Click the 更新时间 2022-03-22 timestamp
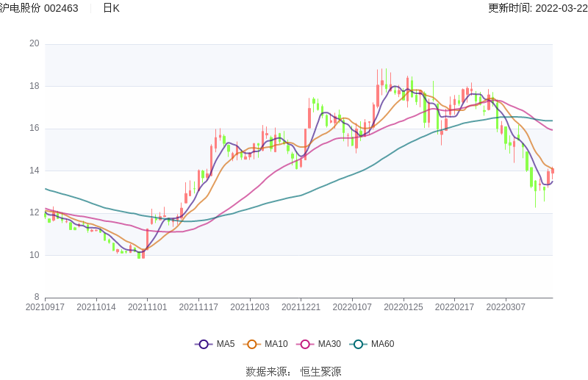588x380 pixels. pos(537,8)
